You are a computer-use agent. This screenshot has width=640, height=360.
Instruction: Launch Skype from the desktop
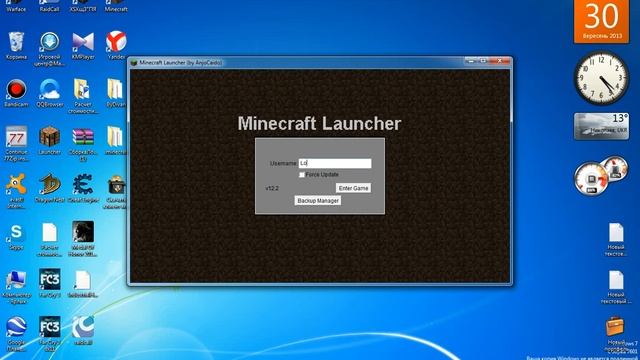(16, 232)
